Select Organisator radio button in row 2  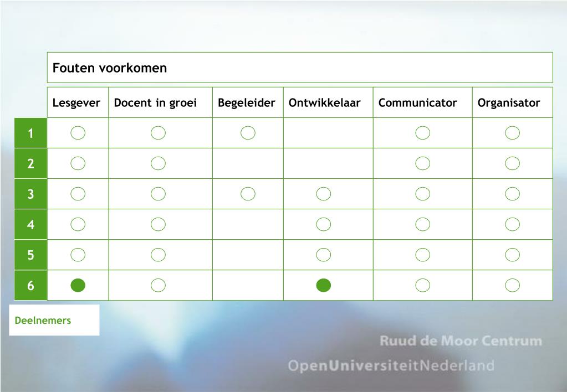(x=512, y=163)
